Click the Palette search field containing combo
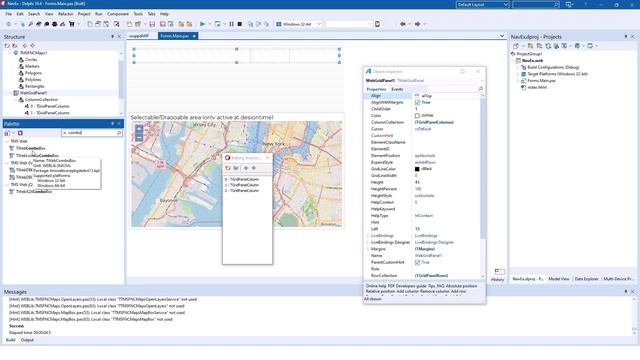 [91, 133]
